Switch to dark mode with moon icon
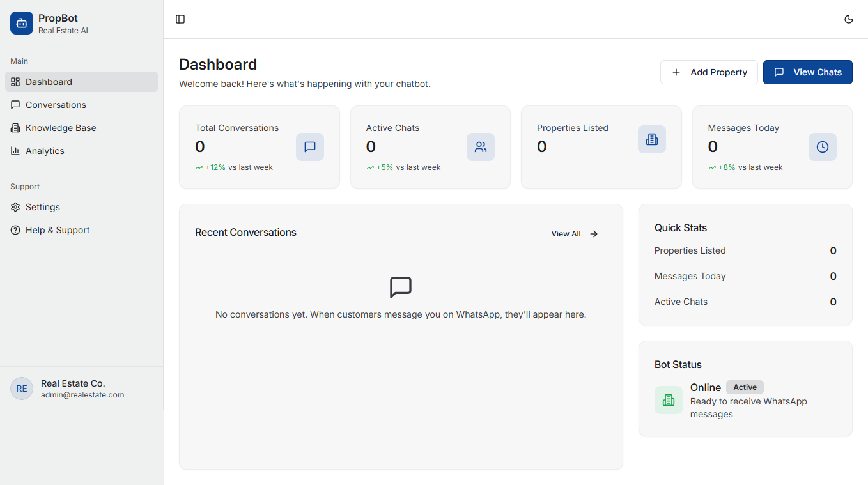Image resolution: width=868 pixels, height=485 pixels. pos(849,19)
